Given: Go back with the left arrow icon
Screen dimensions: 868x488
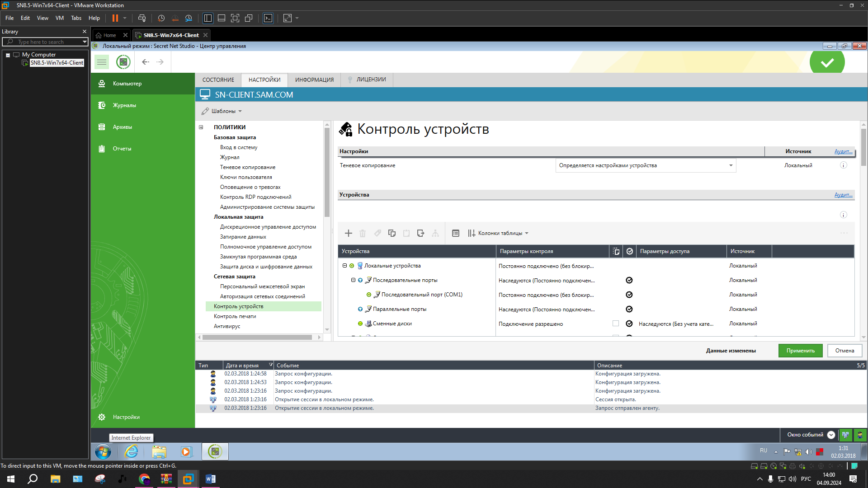Looking at the screenshot, I should coord(146,62).
